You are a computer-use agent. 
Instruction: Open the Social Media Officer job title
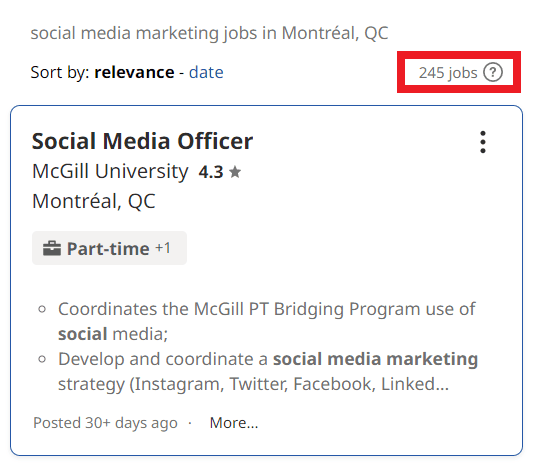tap(142, 141)
